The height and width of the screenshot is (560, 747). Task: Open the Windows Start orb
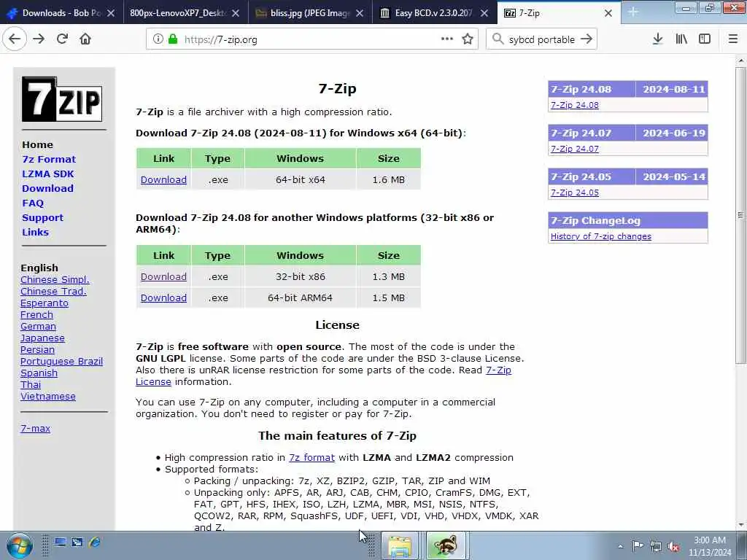[20, 545]
